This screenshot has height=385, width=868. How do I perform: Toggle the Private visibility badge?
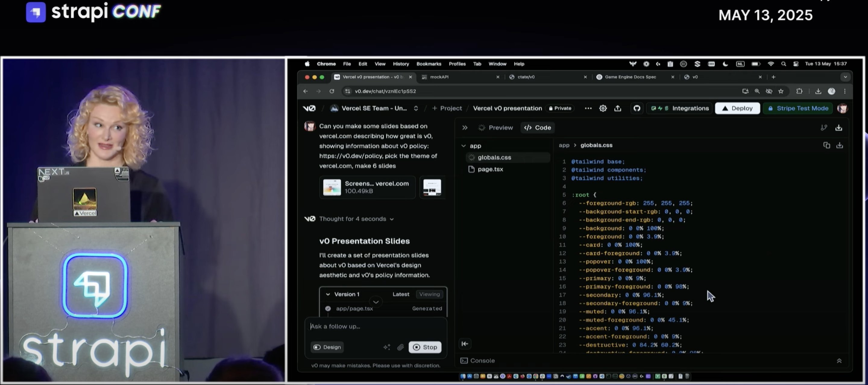(560, 108)
